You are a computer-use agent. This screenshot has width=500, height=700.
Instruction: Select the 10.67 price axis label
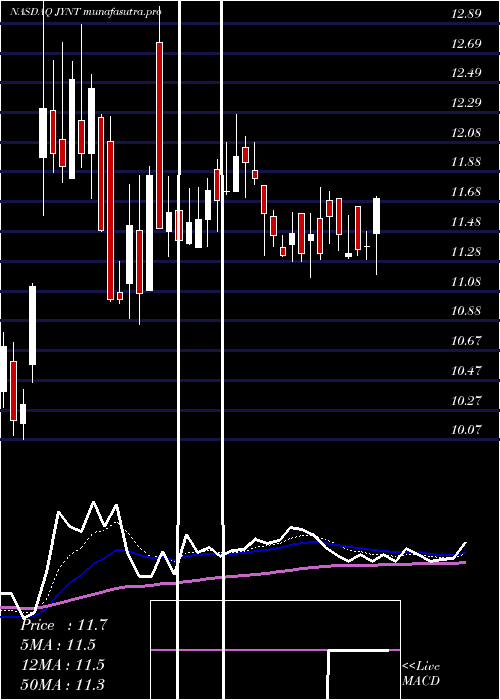click(466, 341)
